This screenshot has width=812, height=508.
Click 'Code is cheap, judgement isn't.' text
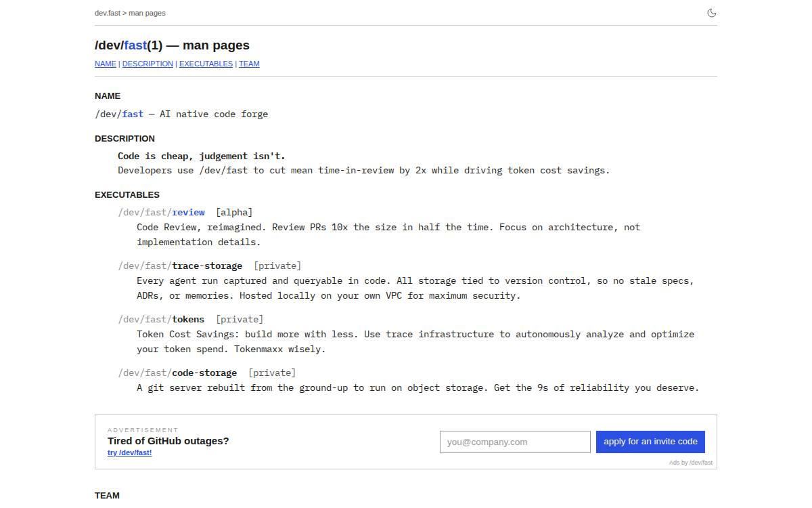[x=202, y=156]
